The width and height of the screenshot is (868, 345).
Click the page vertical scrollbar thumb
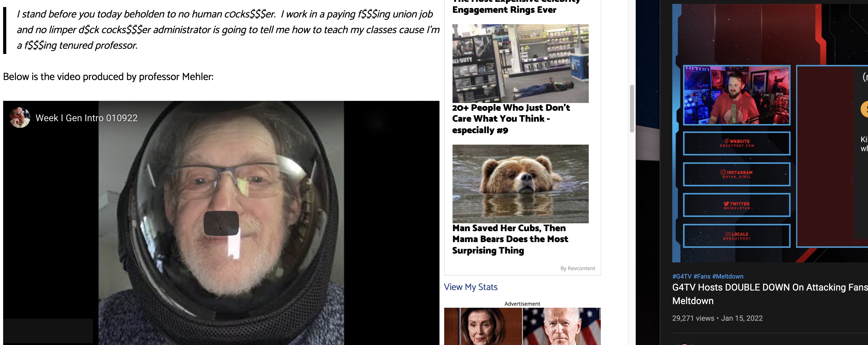[632, 108]
